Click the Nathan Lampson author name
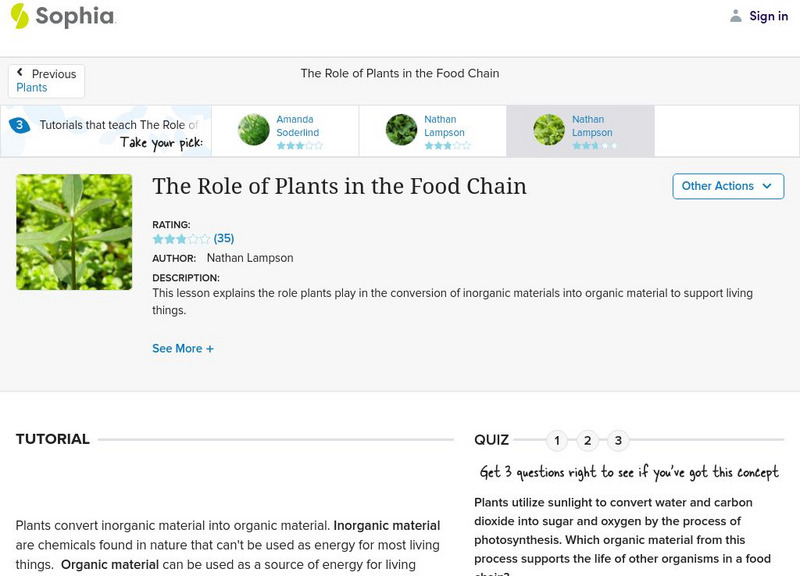 (x=250, y=258)
